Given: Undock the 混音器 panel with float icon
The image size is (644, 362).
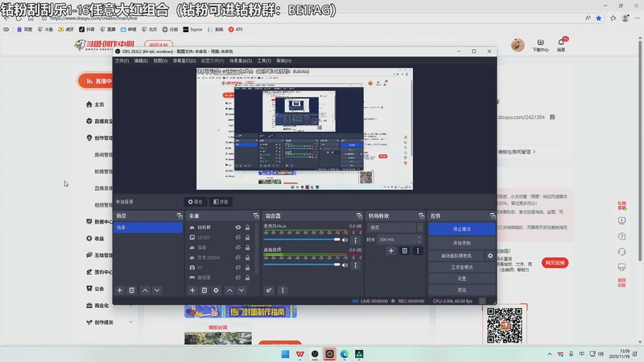Looking at the screenshot, I should pos(359,216).
